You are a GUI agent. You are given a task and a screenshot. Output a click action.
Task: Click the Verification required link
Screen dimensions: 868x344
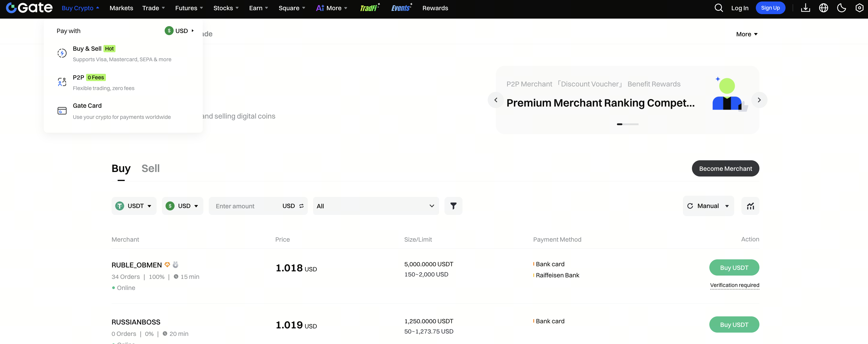(735, 285)
